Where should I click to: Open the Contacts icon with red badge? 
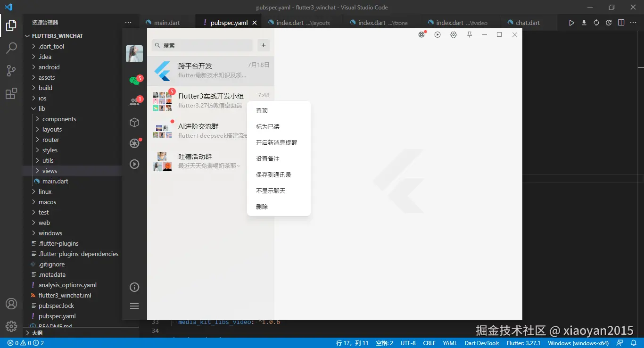[134, 100]
